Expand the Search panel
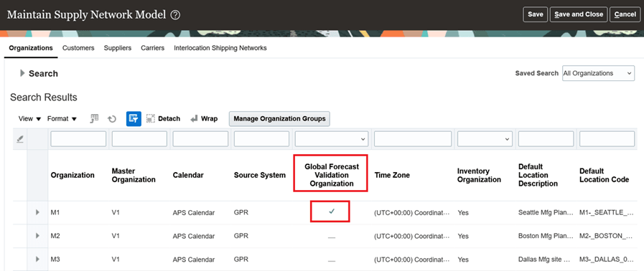Screen dimensions: 644x271 [22, 73]
